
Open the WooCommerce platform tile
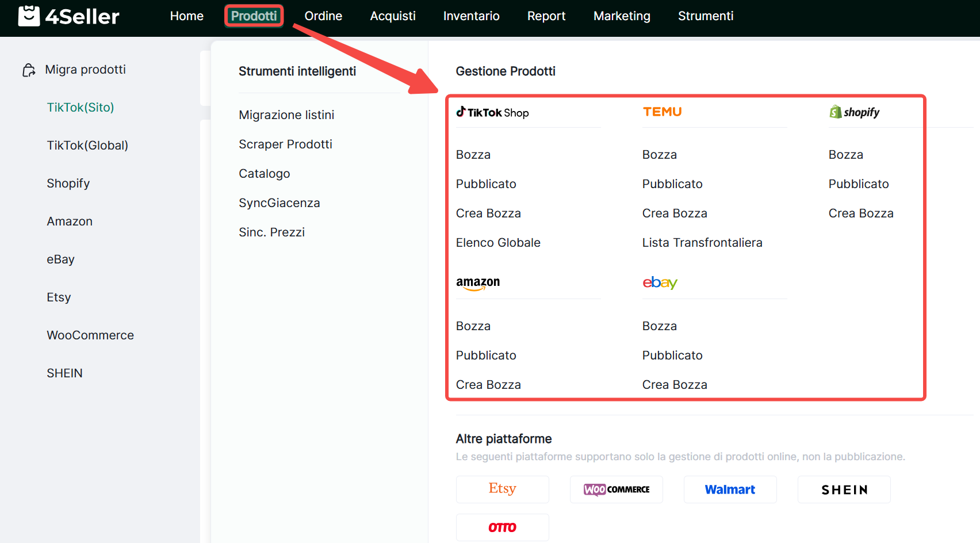pyautogui.click(x=616, y=489)
